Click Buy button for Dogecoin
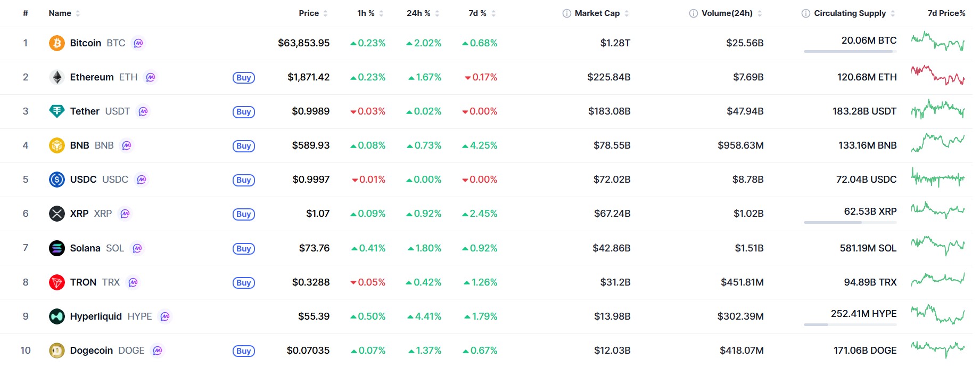980x366 pixels. 244,351
